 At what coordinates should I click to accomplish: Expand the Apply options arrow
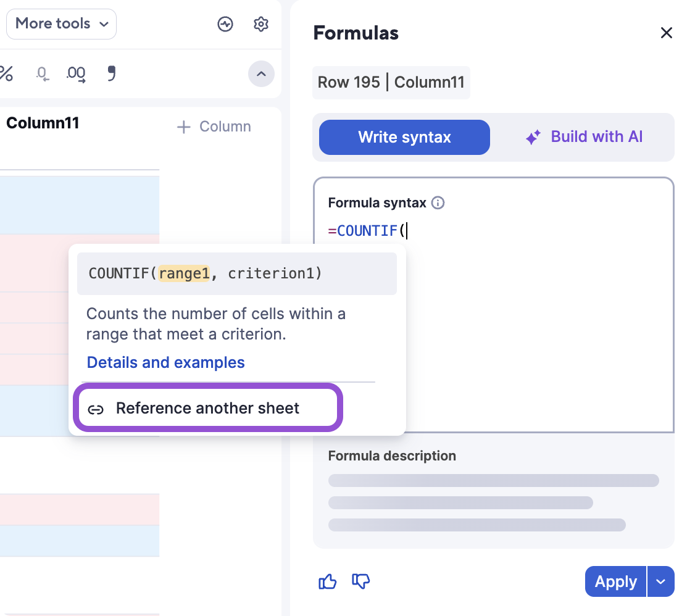(x=661, y=581)
